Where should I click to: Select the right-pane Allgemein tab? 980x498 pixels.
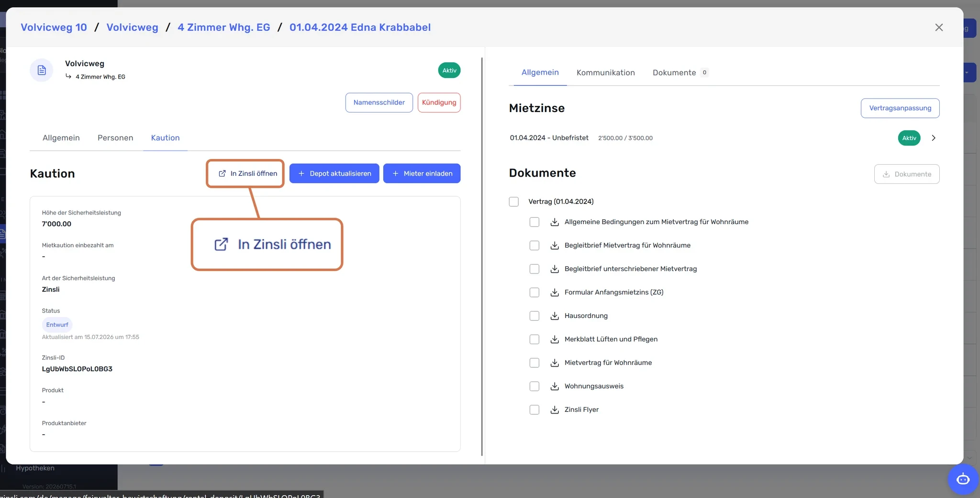tap(540, 73)
